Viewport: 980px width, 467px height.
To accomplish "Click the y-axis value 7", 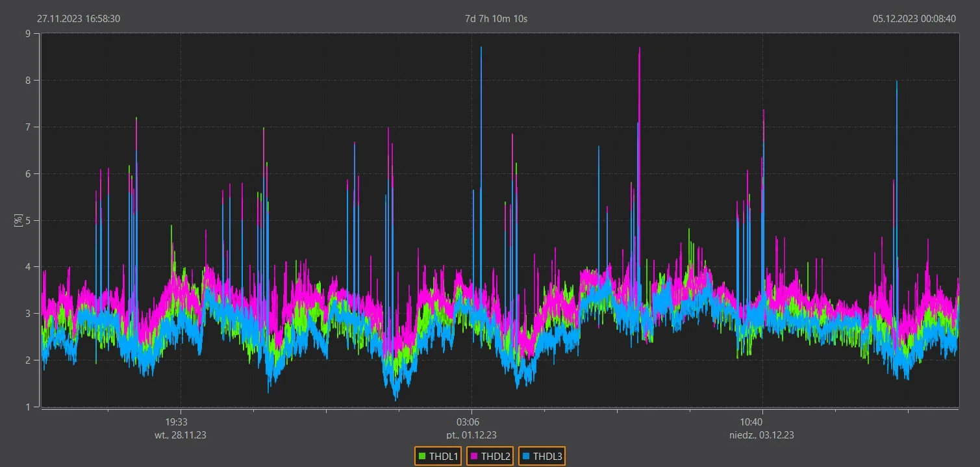I will coord(29,127).
